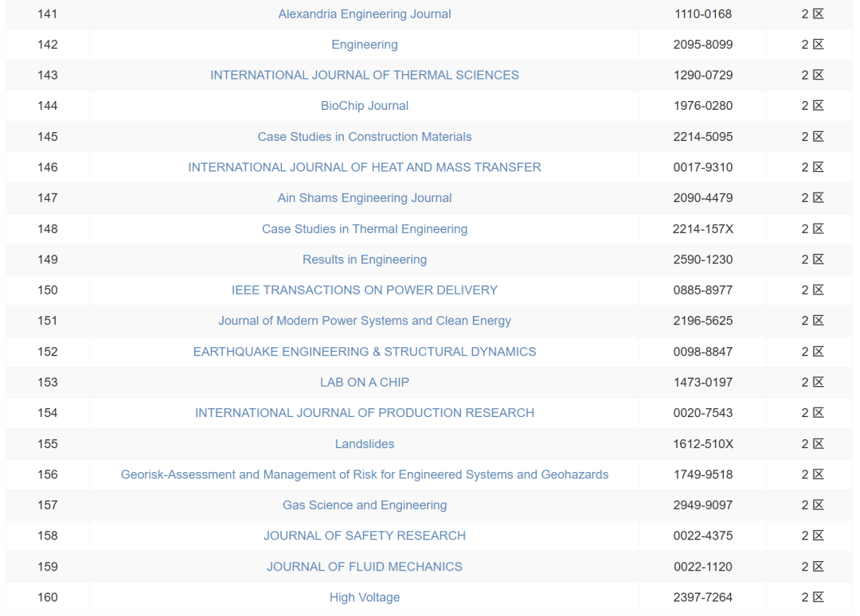Screen dimensions: 860x616
Task: Open JOURNAL OF FLUID MECHANICS
Action: point(364,567)
